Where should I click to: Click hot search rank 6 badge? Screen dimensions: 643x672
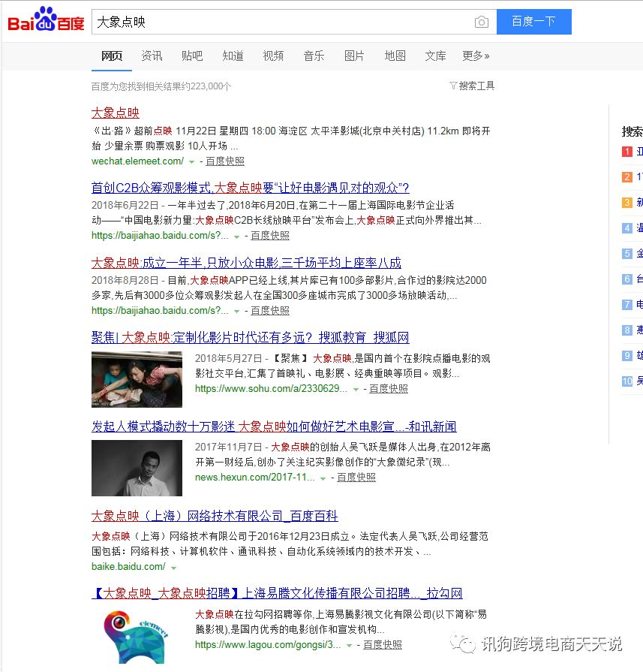click(627, 279)
